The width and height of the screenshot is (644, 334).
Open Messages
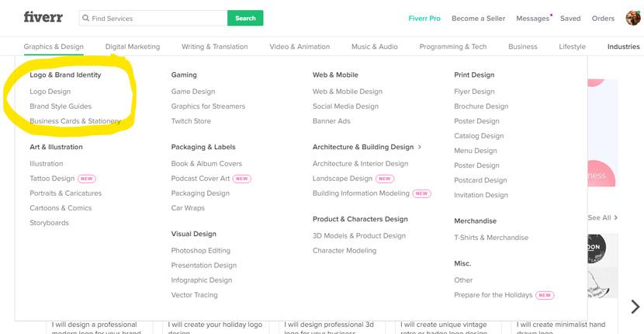(x=533, y=19)
